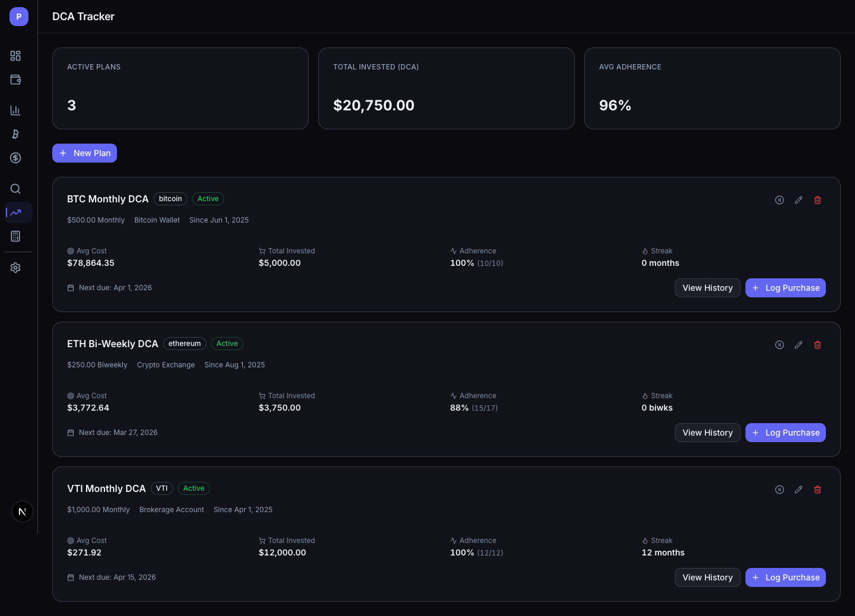
Task: Open the calculator icon in sidebar
Action: 15,236
